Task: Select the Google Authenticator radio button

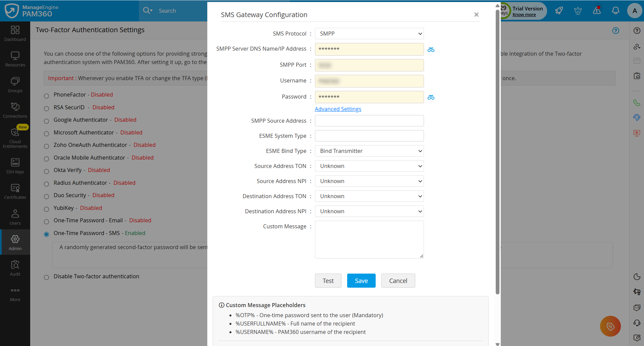Action: point(47,121)
